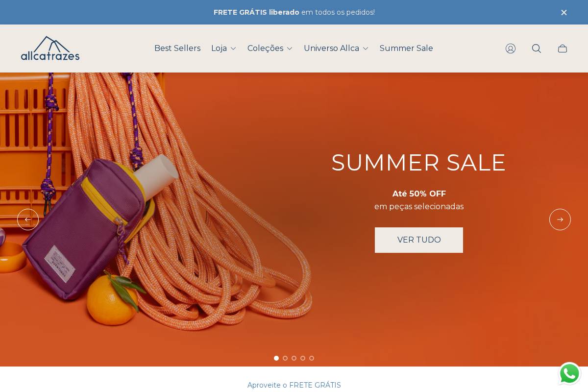Open Summer Sale menu item

point(406,49)
